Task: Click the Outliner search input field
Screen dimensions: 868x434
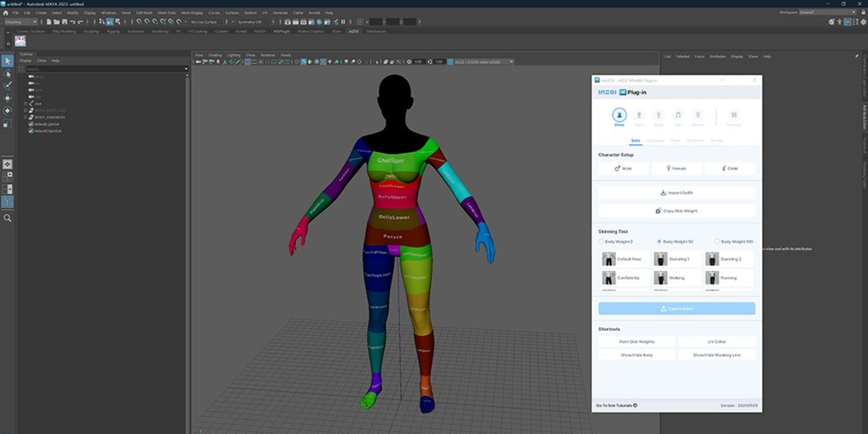Action: pyautogui.click(x=104, y=69)
